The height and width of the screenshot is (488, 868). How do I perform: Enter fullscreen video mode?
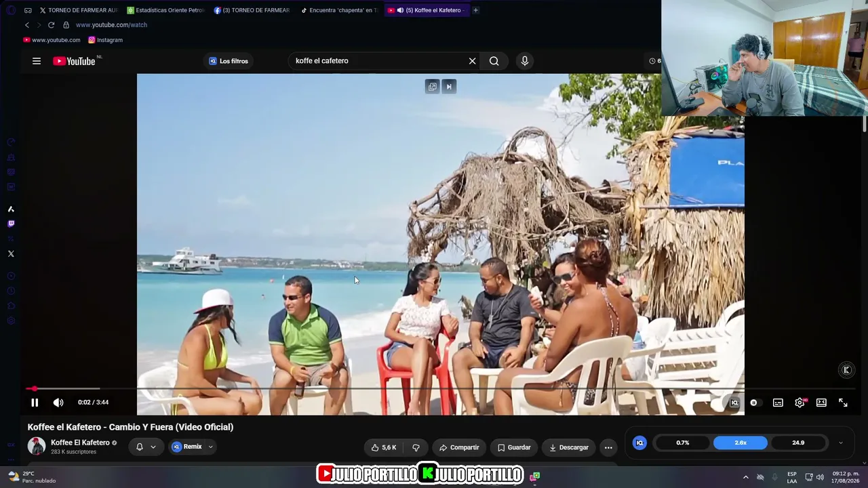tap(843, 403)
